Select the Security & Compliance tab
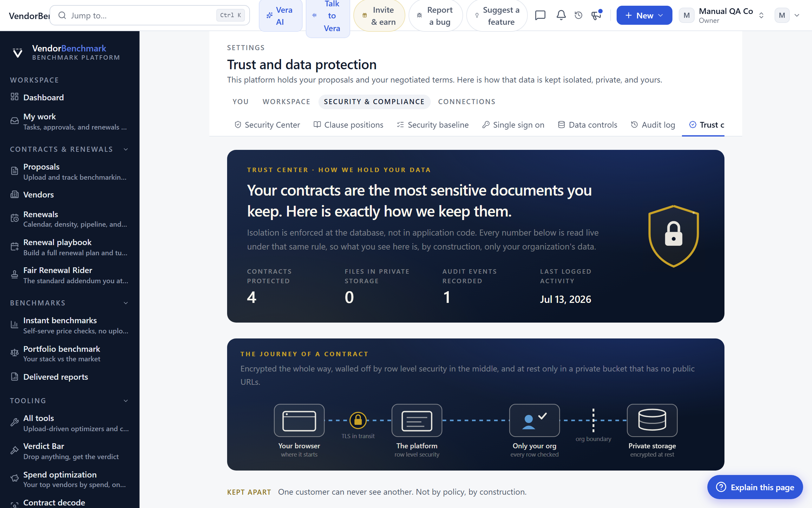The width and height of the screenshot is (812, 508). 374,102
